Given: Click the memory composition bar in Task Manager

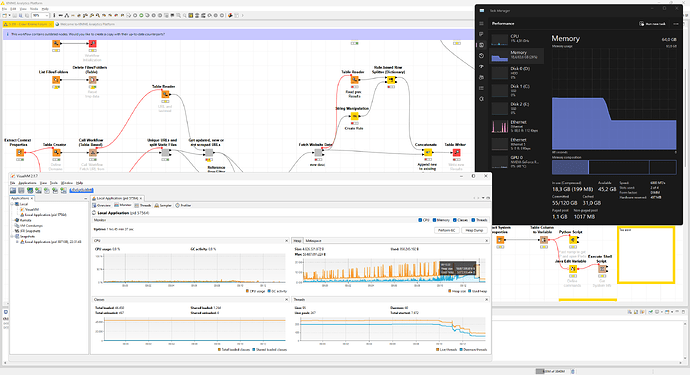Looking at the screenshot, I should tap(614, 167).
